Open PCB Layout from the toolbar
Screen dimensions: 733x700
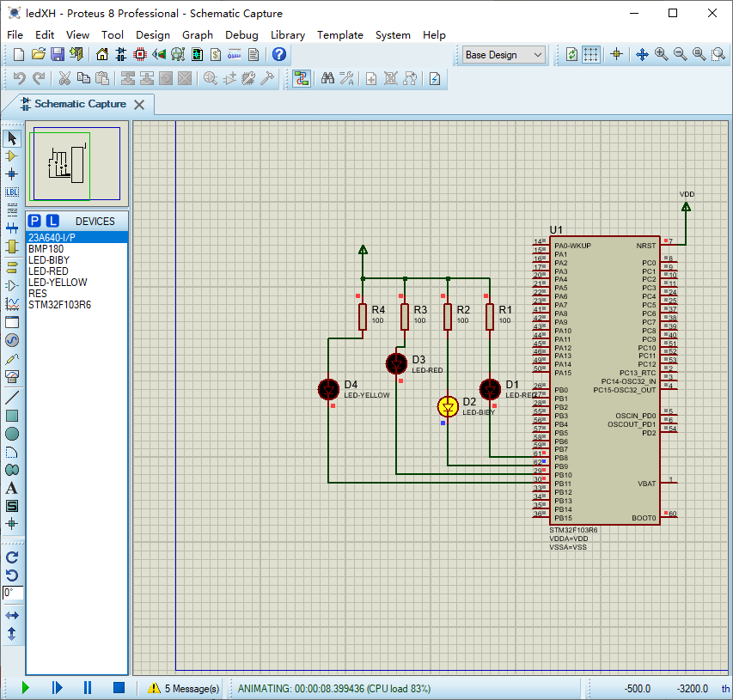click(140, 55)
